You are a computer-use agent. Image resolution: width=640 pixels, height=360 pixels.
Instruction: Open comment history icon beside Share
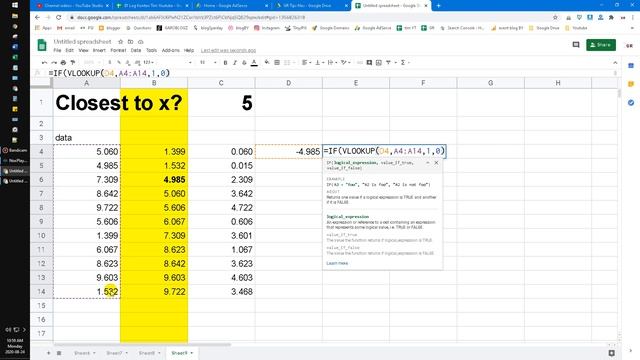coord(576,44)
